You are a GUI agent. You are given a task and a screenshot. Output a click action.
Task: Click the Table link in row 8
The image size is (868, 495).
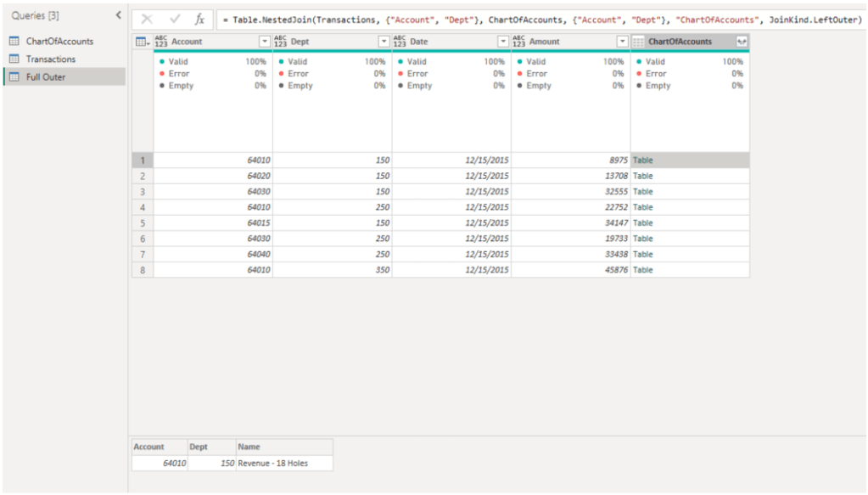(643, 270)
